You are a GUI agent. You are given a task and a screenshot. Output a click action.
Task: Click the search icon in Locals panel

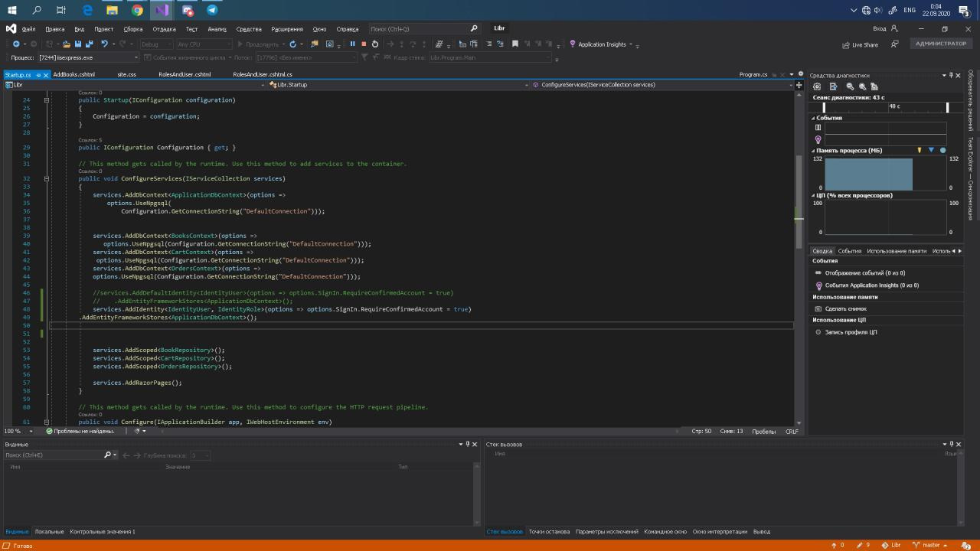coord(108,455)
